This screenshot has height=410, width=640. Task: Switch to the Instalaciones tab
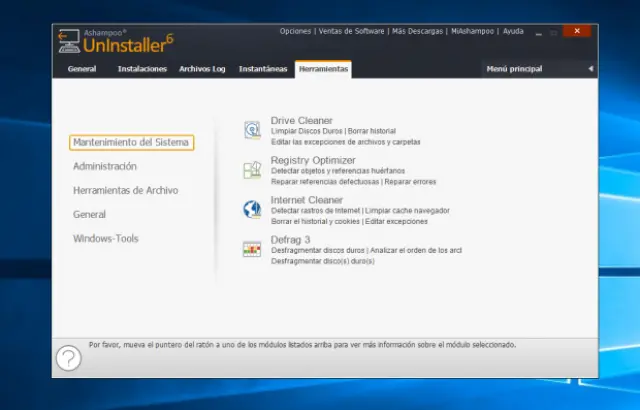coord(142,69)
